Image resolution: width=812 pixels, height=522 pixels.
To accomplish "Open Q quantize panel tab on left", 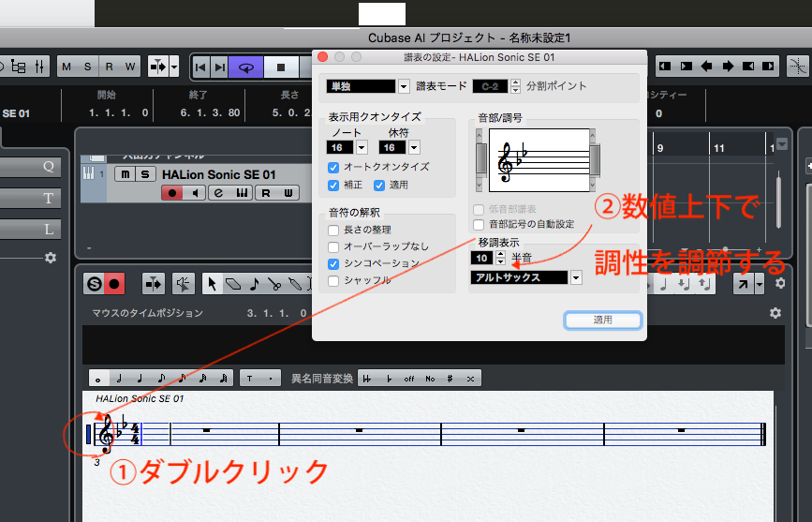I will [31, 167].
